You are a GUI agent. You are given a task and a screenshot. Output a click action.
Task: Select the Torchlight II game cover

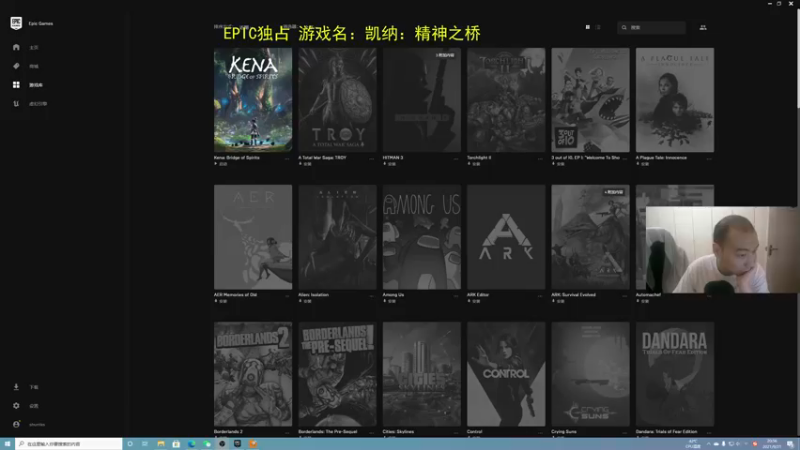506,100
